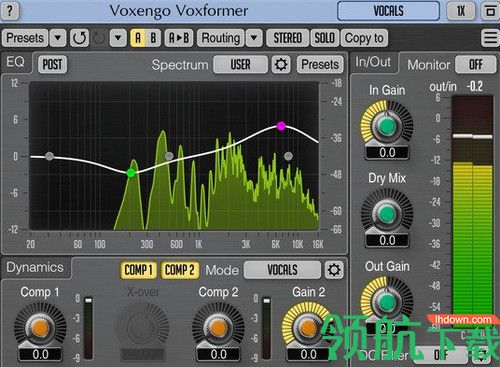Viewport: 500px width, 367px height.
Task: Open the Routing dropdown arrow
Action: click(254, 38)
